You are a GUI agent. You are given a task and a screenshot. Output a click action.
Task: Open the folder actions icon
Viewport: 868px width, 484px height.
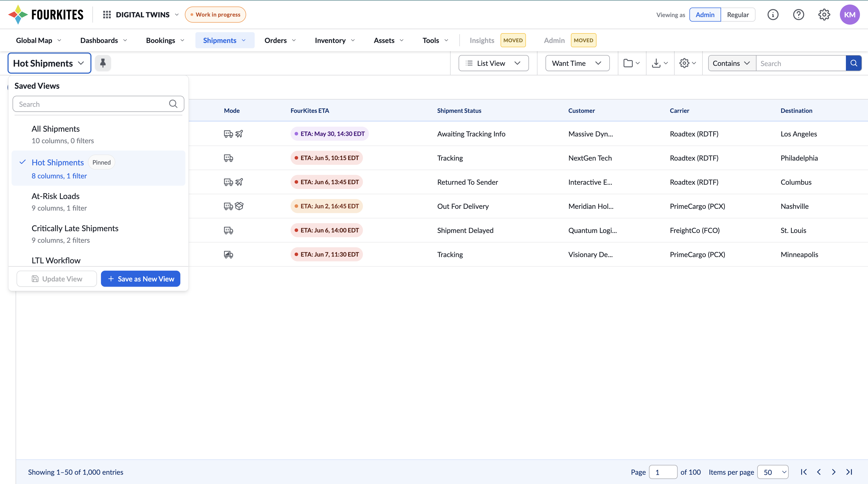(x=632, y=63)
